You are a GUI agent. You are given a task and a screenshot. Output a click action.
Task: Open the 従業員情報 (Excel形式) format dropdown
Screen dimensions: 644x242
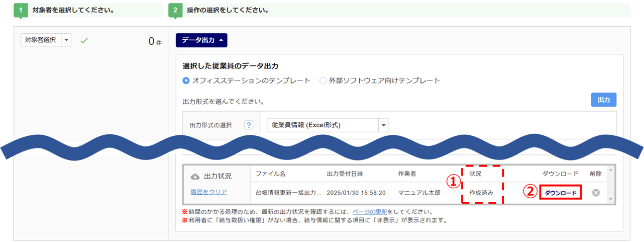[383, 125]
